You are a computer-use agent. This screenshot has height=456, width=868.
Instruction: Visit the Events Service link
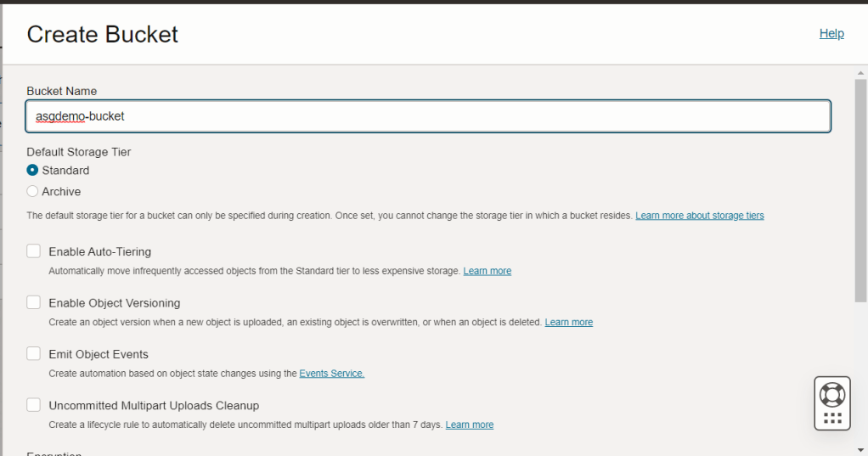(331, 374)
